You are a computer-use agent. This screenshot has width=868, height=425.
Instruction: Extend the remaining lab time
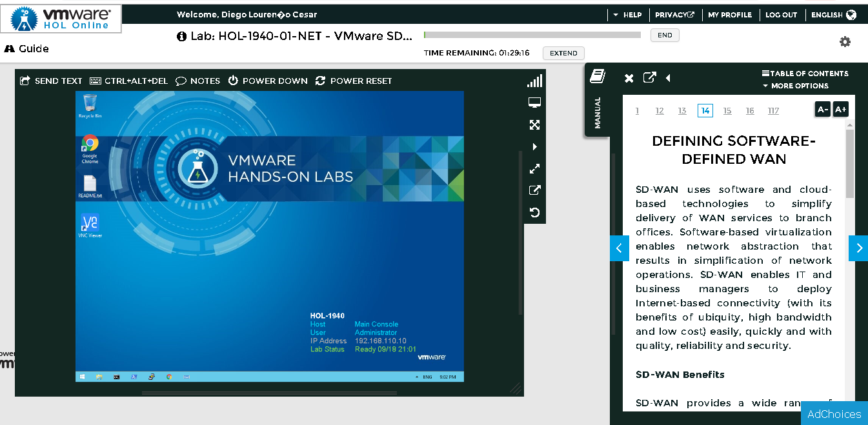tap(563, 53)
